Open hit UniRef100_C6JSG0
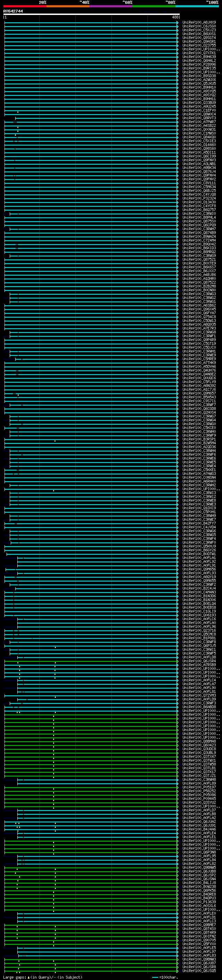The image size is (222, 980). (199, 26)
